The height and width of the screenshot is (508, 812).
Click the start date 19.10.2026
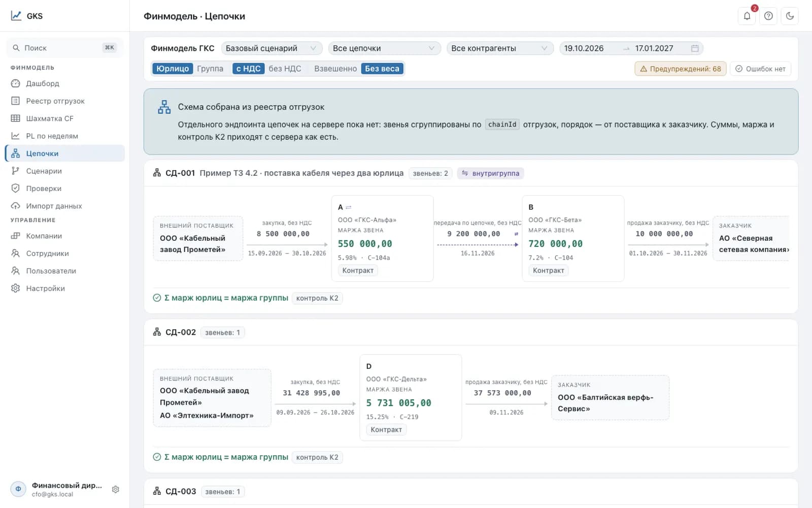[x=584, y=48]
